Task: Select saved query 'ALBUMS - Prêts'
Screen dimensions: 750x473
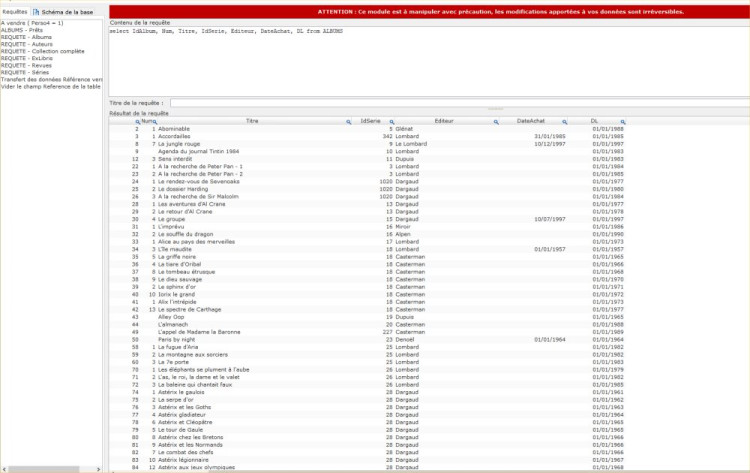Action: (x=22, y=30)
